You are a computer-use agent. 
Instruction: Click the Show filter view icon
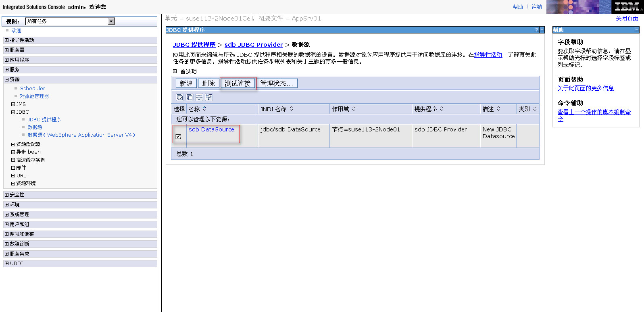tap(199, 97)
